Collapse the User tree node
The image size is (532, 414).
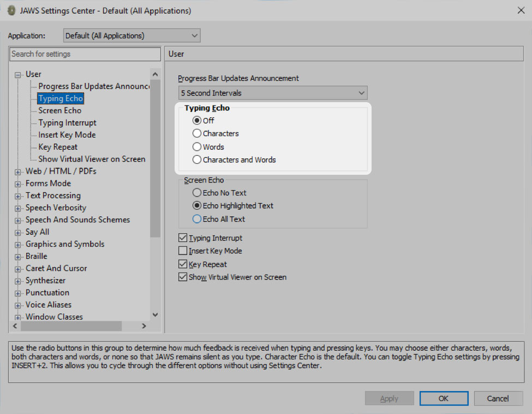pos(18,74)
